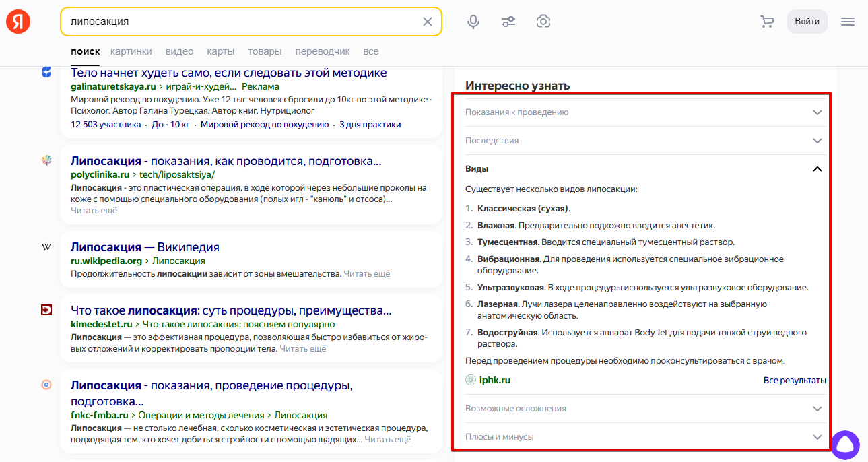Click 'Операции и методы лечения' breadcrumb

click(201, 416)
